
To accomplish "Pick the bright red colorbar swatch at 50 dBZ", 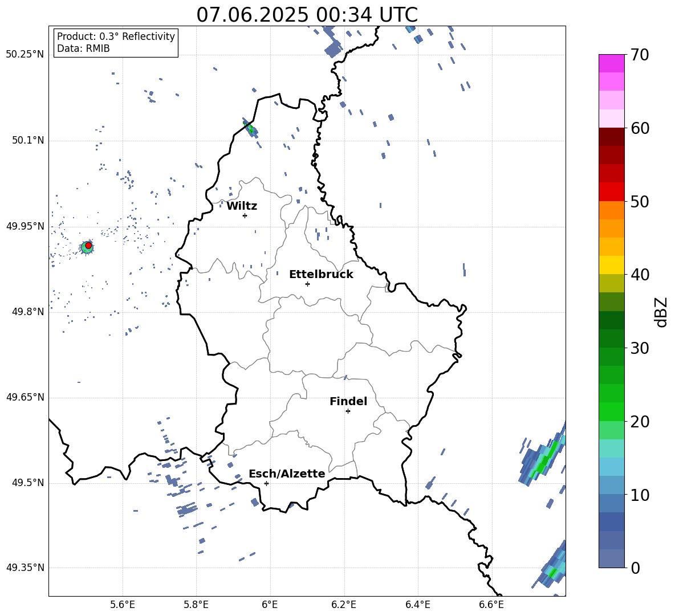I will point(612,192).
